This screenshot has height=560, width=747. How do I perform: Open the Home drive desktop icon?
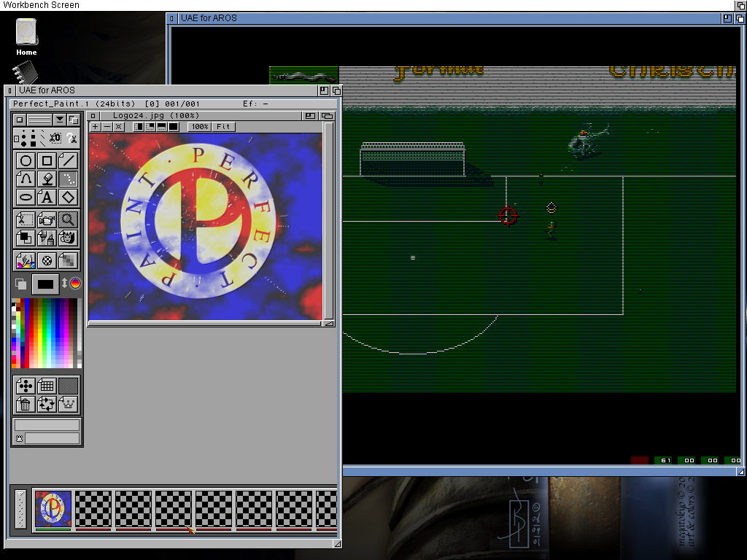pyautogui.click(x=26, y=36)
